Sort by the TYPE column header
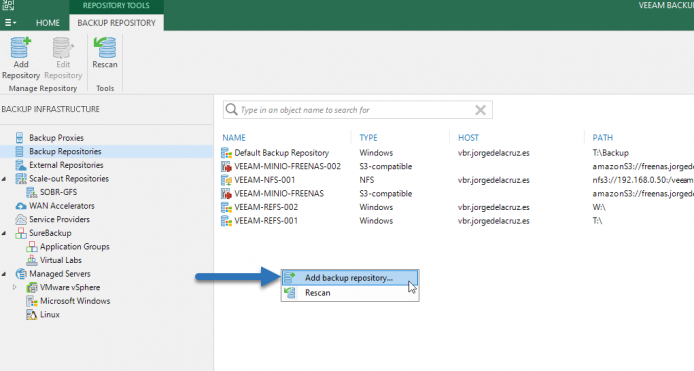The image size is (694, 371). pyautogui.click(x=368, y=138)
